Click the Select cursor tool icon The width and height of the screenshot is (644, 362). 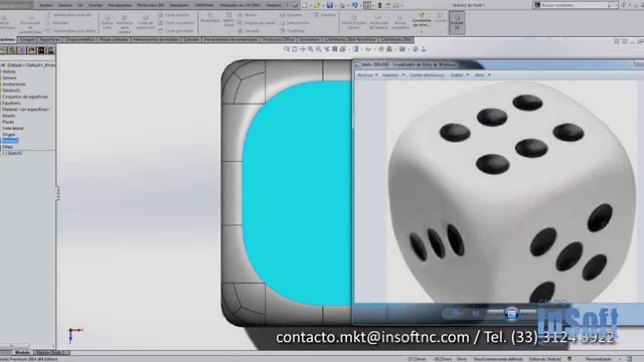pos(367,5)
